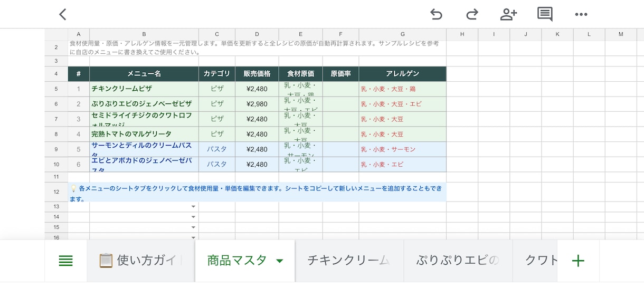Select allergen cell 乳・小麦・エビ in row 10

pos(403,164)
